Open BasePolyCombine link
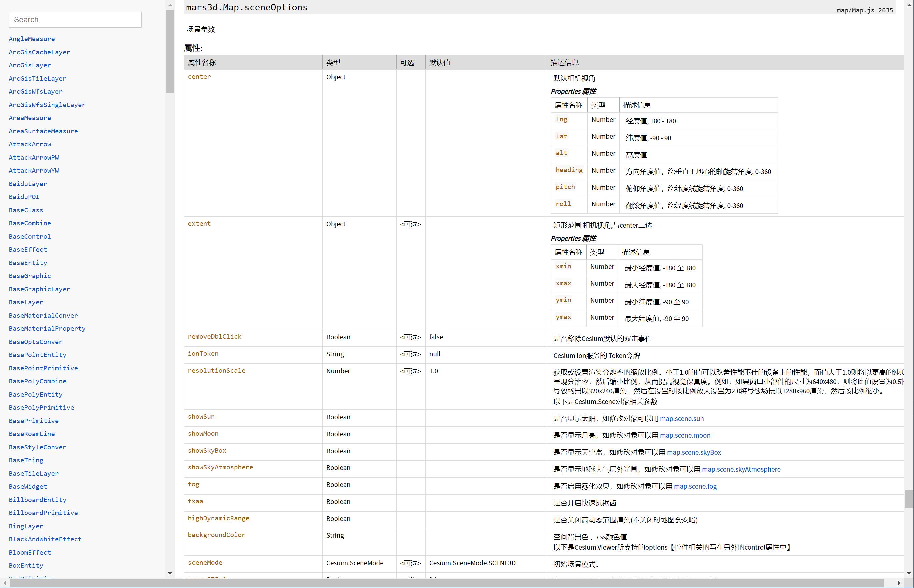This screenshot has width=914, height=588. coord(37,381)
